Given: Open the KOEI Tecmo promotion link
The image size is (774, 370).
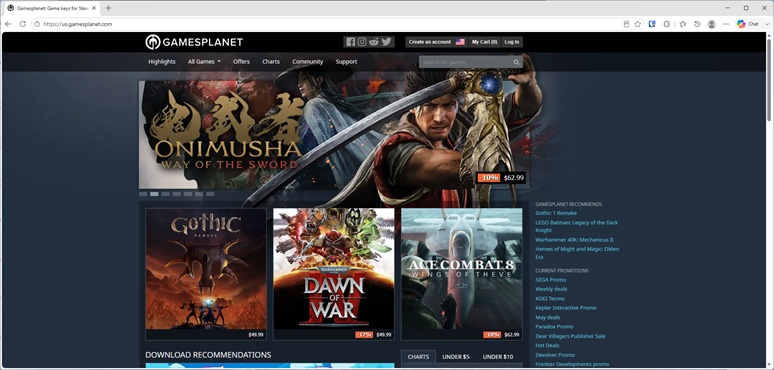Looking at the screenshot, I should tap(550, 298).
